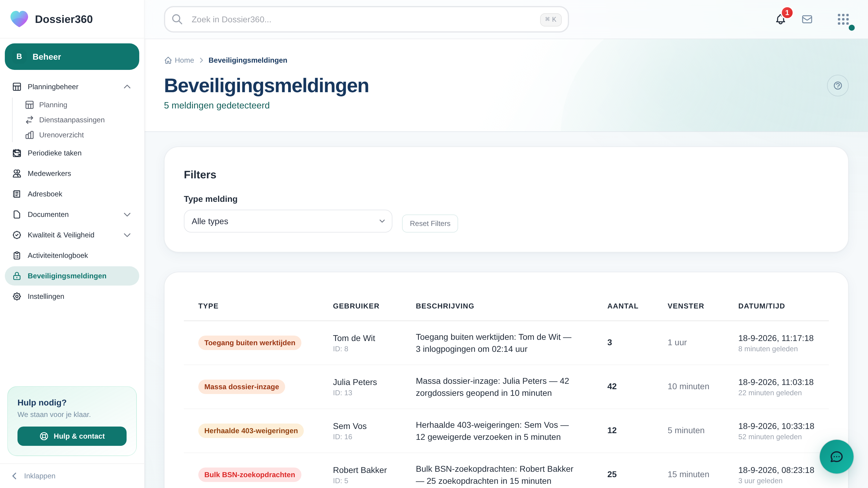
Task: Click the search magnifier icon
Action: pyautogui.click(x=177, y=19)
